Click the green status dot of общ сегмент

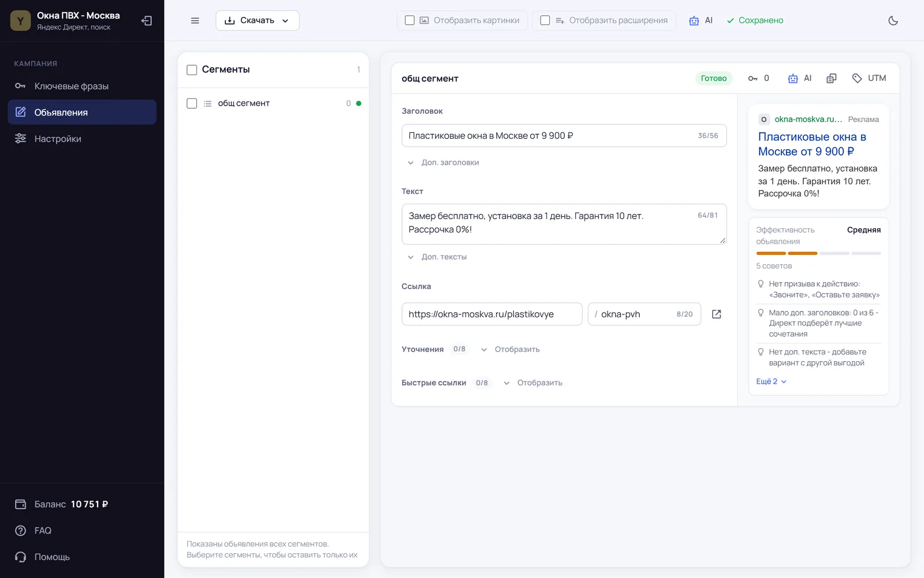tap(359, 103)
